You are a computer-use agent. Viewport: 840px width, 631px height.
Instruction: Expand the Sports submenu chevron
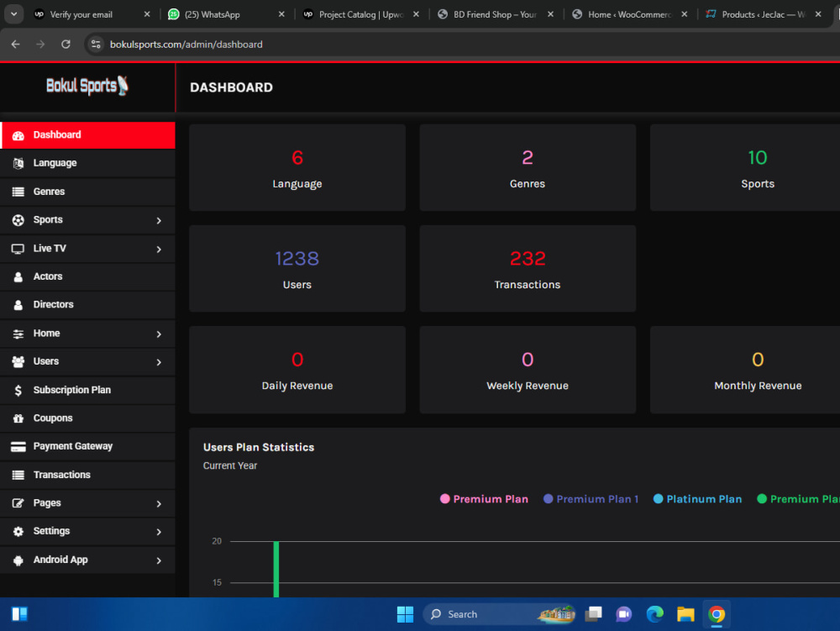[x=159, y=221]
